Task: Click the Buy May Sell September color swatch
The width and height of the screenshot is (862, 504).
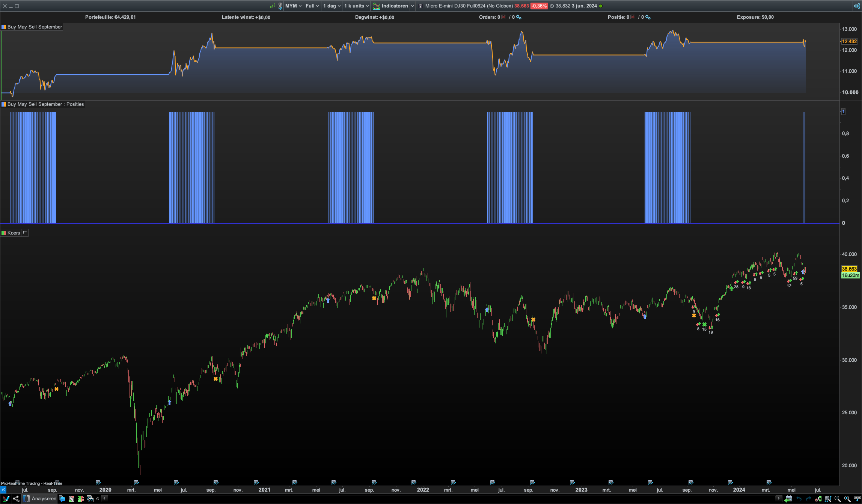Action: coord(4,27)
